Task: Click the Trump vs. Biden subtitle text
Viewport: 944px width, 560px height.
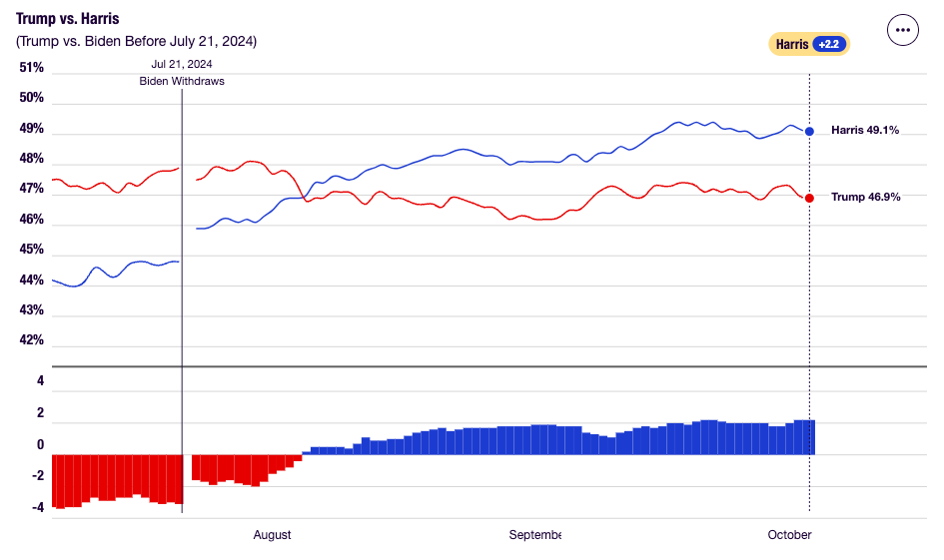Action: tap(136, 41)
